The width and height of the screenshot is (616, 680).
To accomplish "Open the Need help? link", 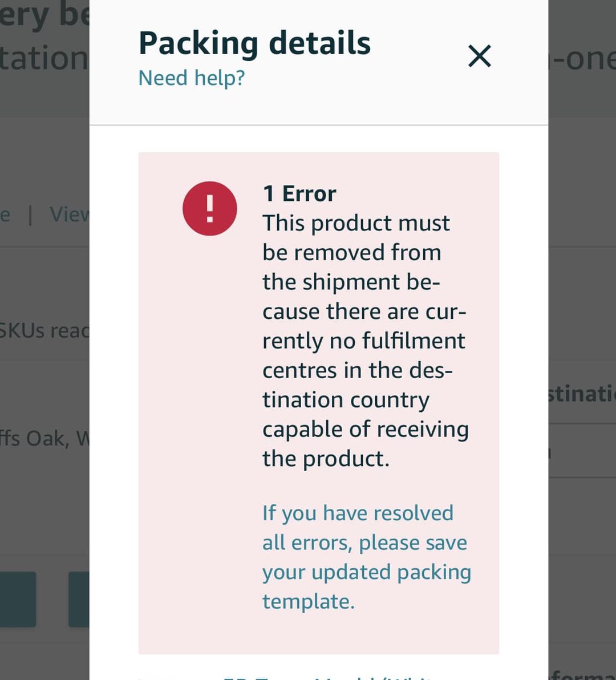I will (x=192, y=79).
